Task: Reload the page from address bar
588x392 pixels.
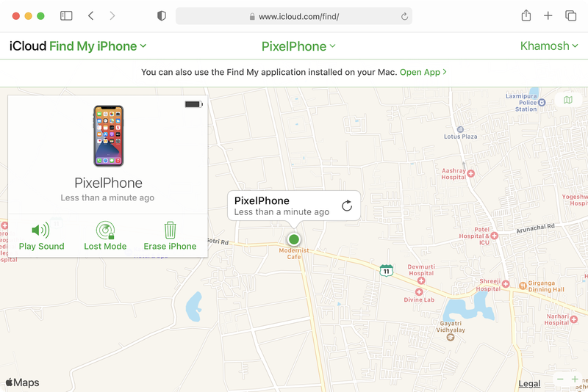Action: [404, 16]
